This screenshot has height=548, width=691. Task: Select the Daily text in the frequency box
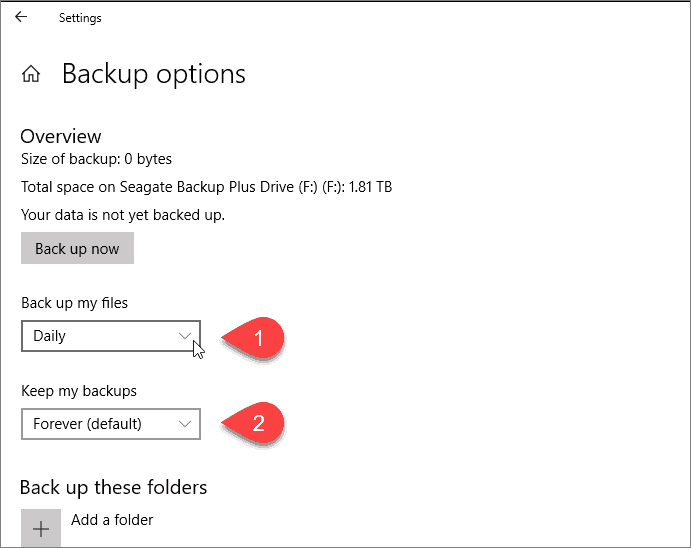(x=49, y=336)
